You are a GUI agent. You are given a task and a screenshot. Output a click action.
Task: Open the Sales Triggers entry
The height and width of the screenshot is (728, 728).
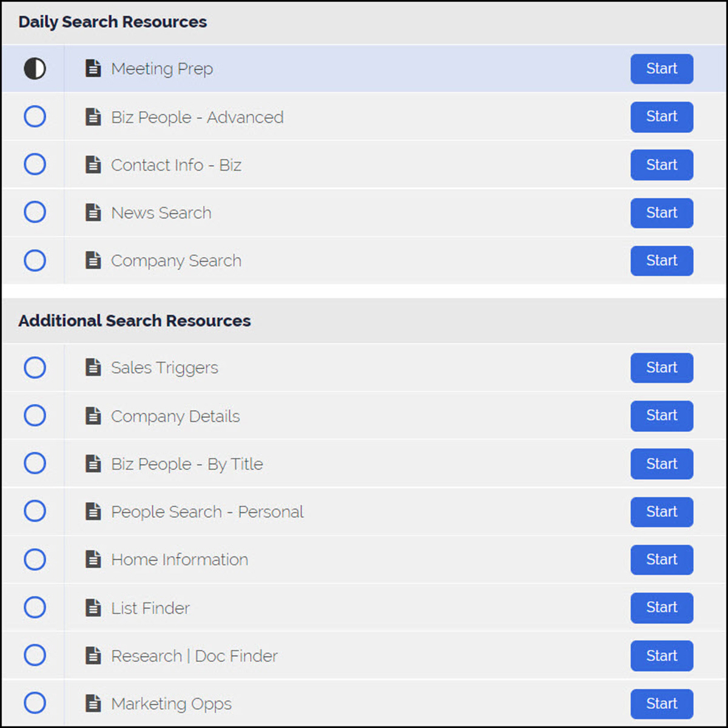point(164,368)
